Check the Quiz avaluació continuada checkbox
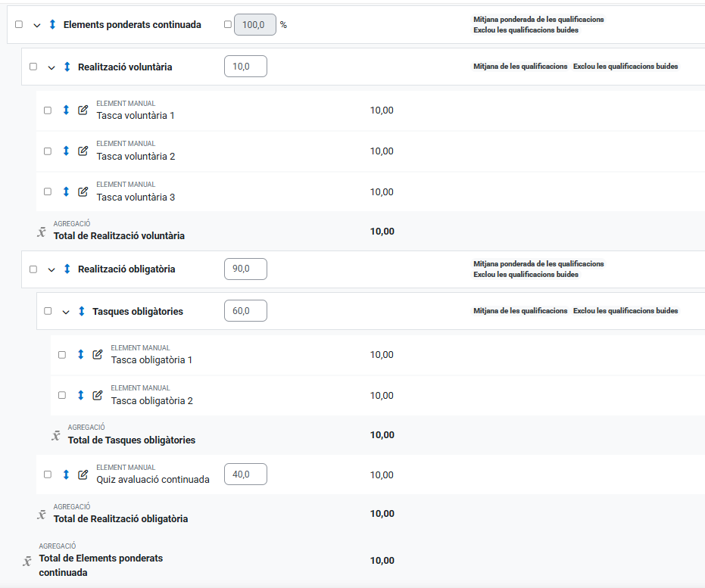Screen dimensions: 705x588 [48, 474]
